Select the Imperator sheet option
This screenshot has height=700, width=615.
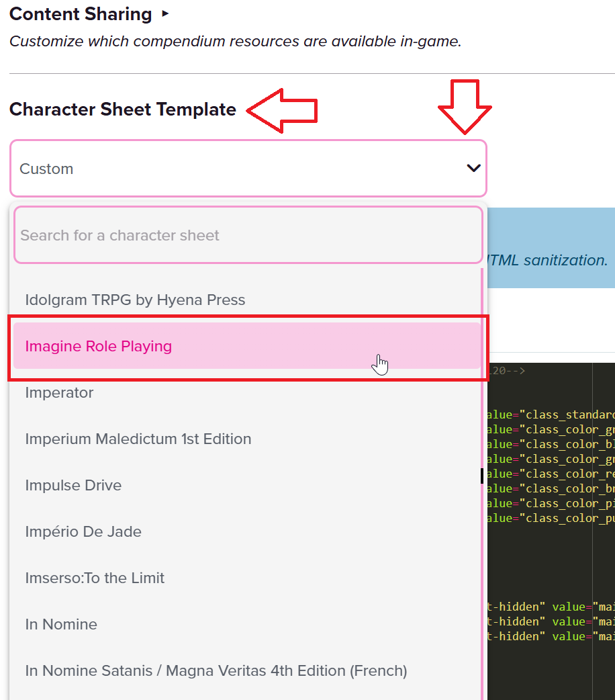click(x=59, y=392)
